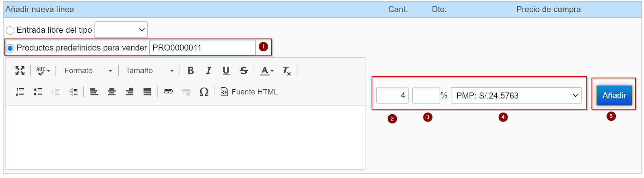The width and height of the screenshot is (644, 178).
Task: Insert special character Omega symbol
Action: pyautogui.click(x=204, y=92)
